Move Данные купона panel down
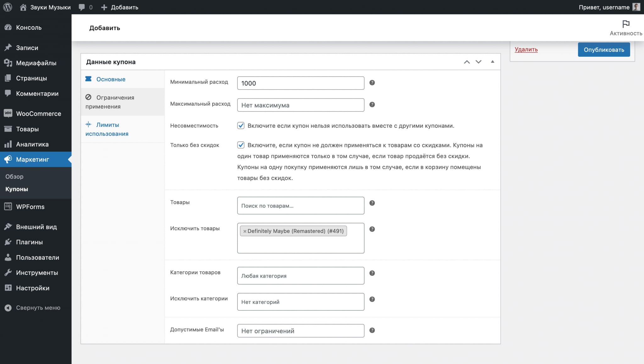 click(x=478, y=62)
